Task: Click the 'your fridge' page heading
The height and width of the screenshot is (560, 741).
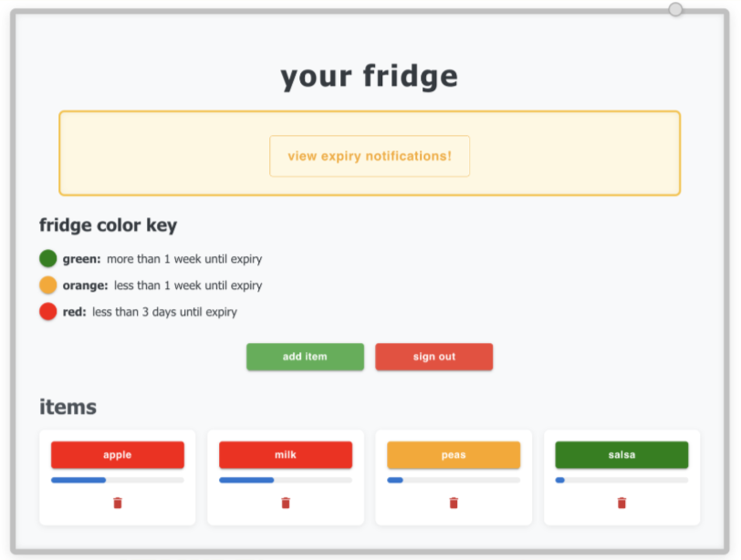Action: click(370, 77)
